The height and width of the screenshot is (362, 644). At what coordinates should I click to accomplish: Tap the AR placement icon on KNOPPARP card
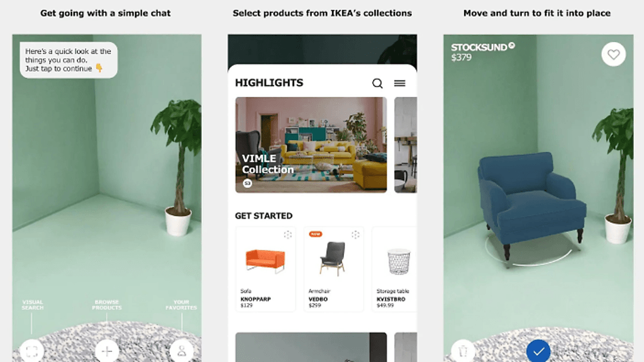287,234
